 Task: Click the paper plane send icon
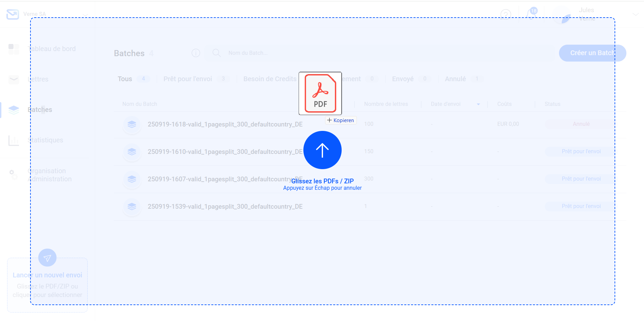point(47,258)
